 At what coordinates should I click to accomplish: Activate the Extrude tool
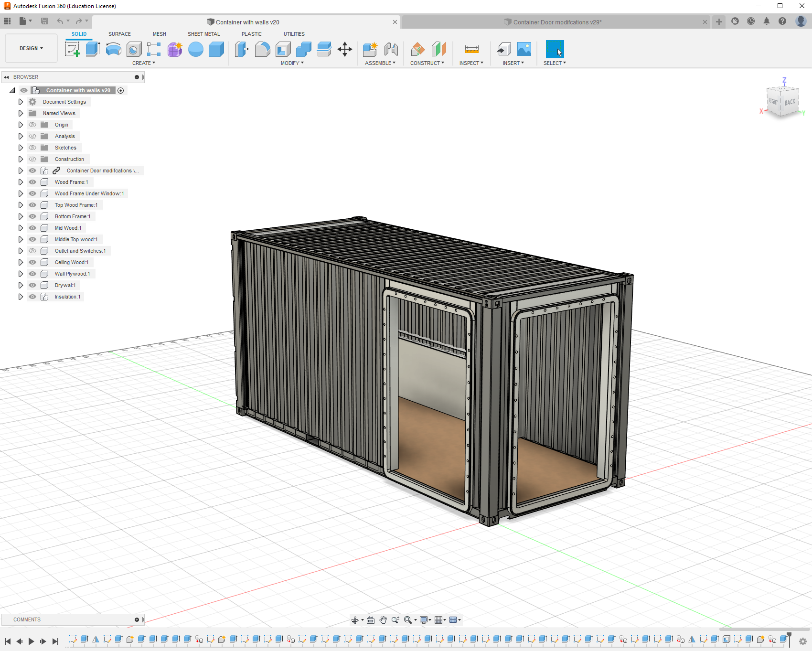coord(92,49)
